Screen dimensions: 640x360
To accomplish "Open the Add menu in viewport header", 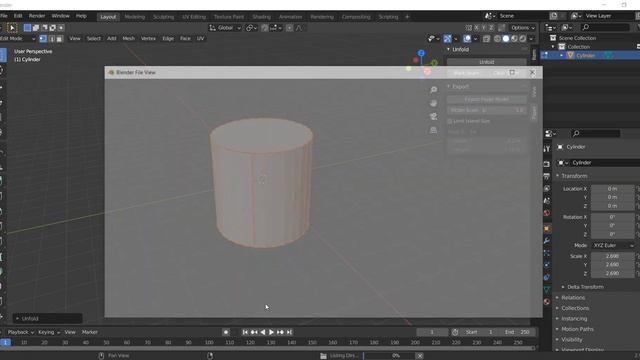I will [112, 38].
